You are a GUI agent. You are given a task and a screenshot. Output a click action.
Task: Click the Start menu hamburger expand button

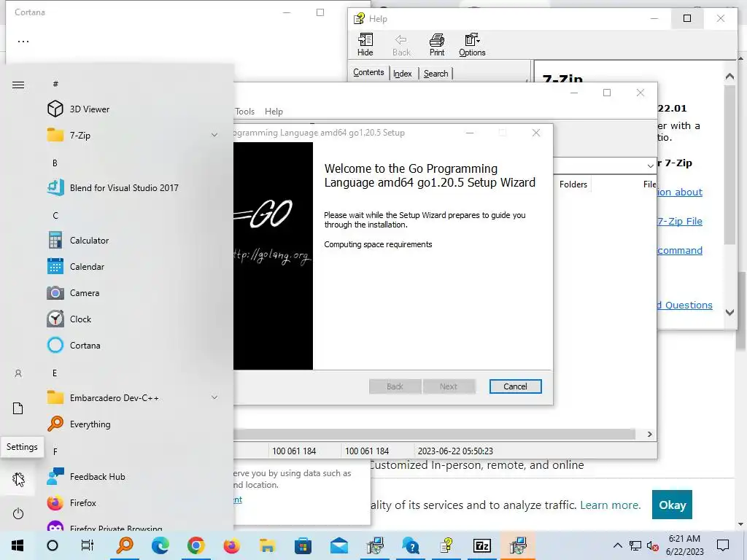point(18,85)
